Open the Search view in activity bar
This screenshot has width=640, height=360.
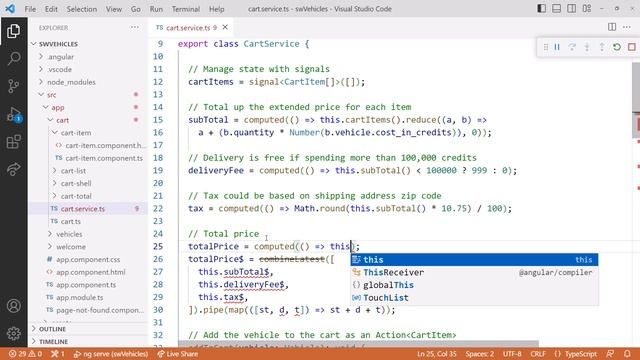(x=13, y=58)
